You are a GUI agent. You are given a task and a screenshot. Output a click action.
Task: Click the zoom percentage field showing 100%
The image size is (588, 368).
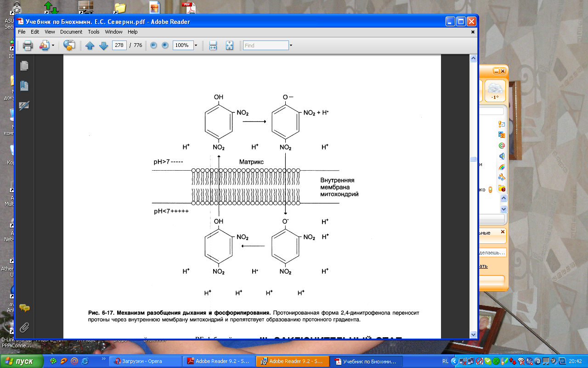(183, 45)
